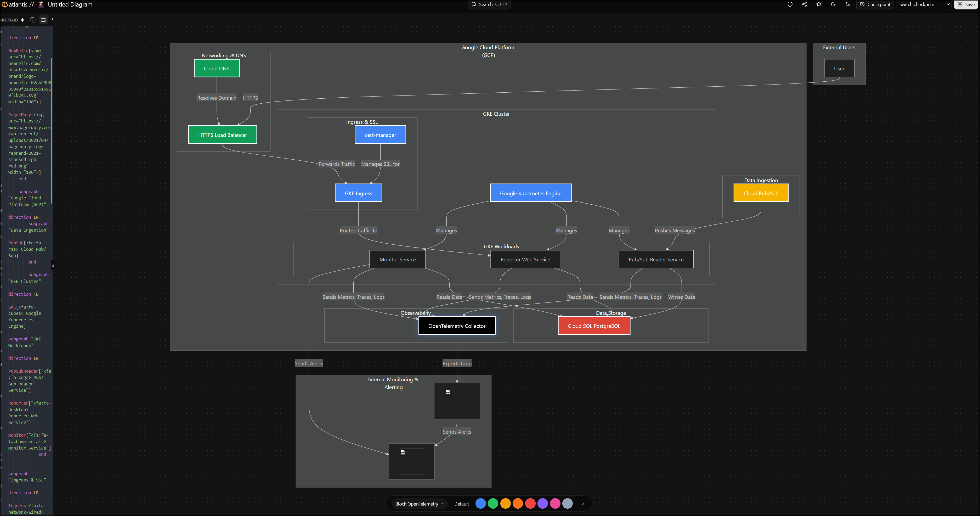Open the Switch checkpoint dropdown
The image size is (980, 516).
pyautogui.click(x=923, y=4)
